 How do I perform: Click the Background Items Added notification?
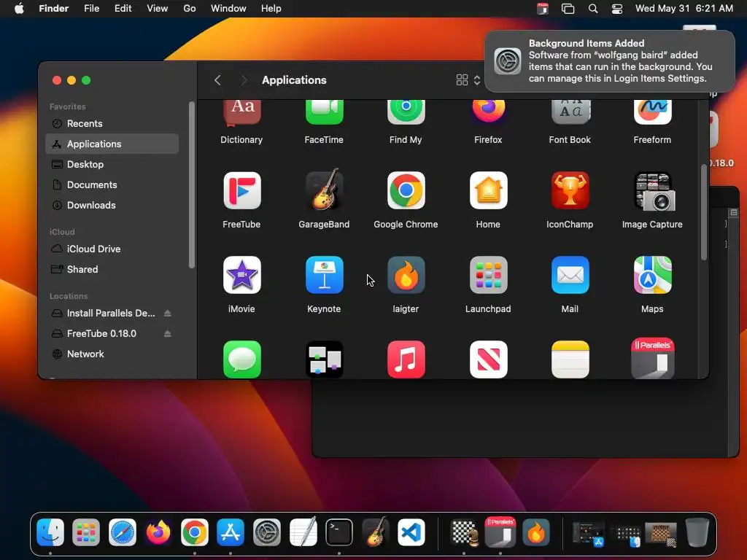pos(610,61)
